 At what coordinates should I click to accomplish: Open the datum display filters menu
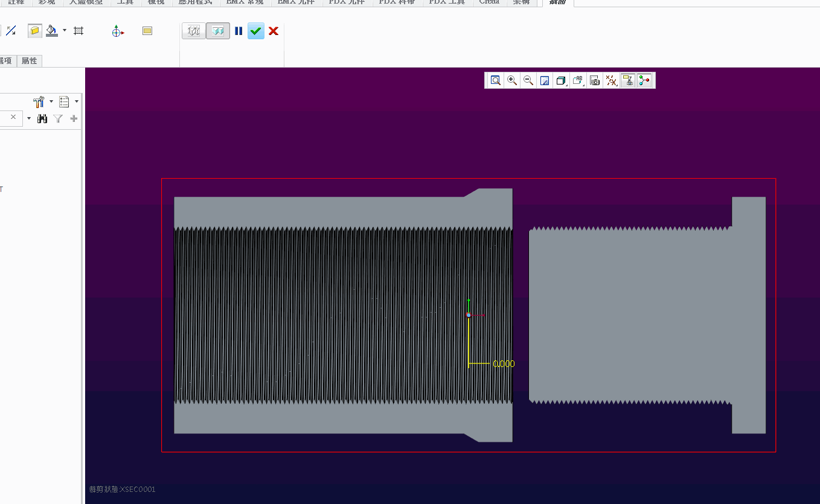pyautogui.click(x=611, y=80)
